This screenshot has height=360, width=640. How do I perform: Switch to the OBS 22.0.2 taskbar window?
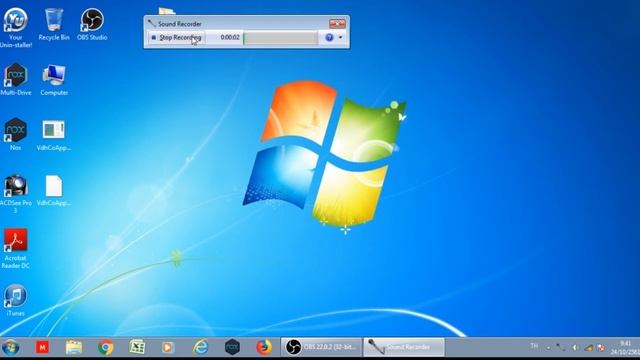(x=321, y=347)
